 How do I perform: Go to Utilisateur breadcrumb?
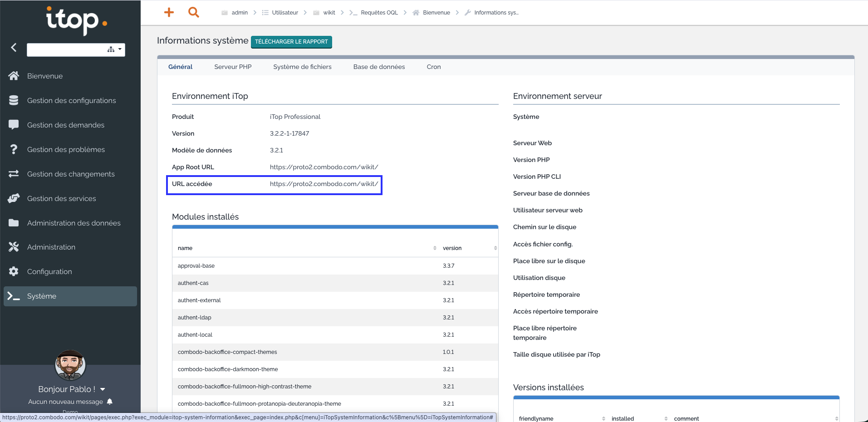click(280, 13)
